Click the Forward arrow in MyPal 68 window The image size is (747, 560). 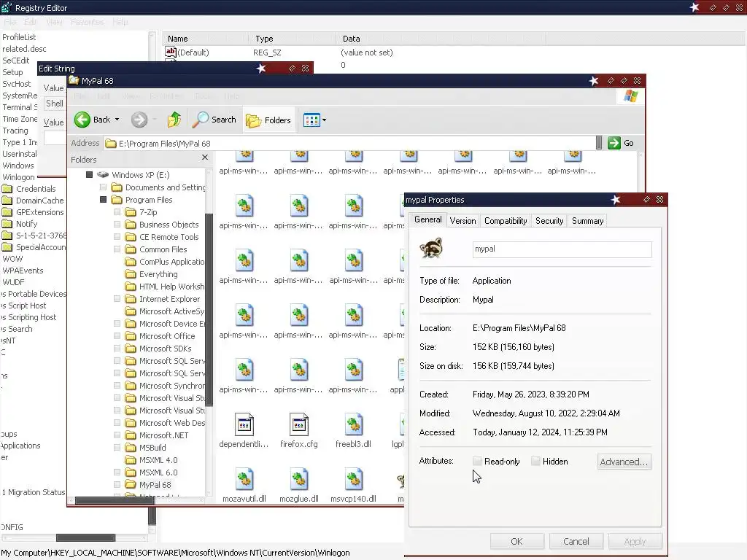tap(139, 120)
